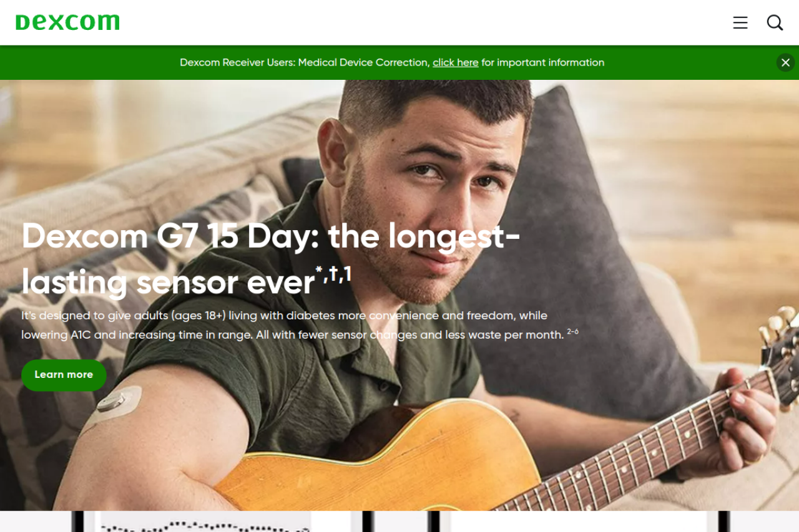Follow the 'click here' banner link
Screen dimensions: 799x532
(456, 62)
